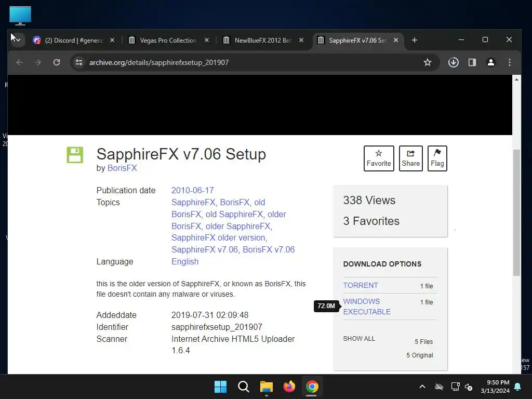
Task: Click the Flag button
Action: click(x=437, y=158)
